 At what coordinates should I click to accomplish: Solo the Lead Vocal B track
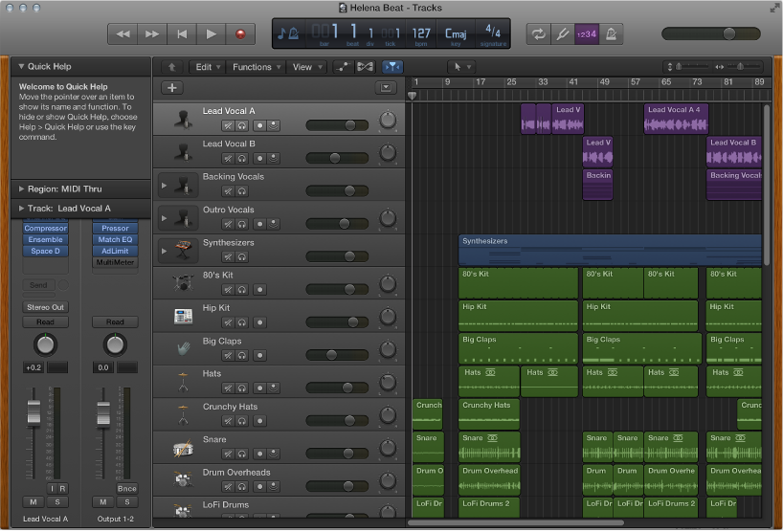pyautogui.click(x=241, y=159)
